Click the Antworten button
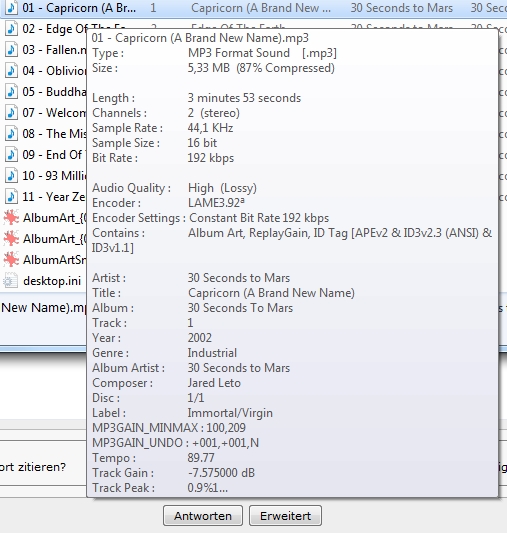 click(203, 516)
